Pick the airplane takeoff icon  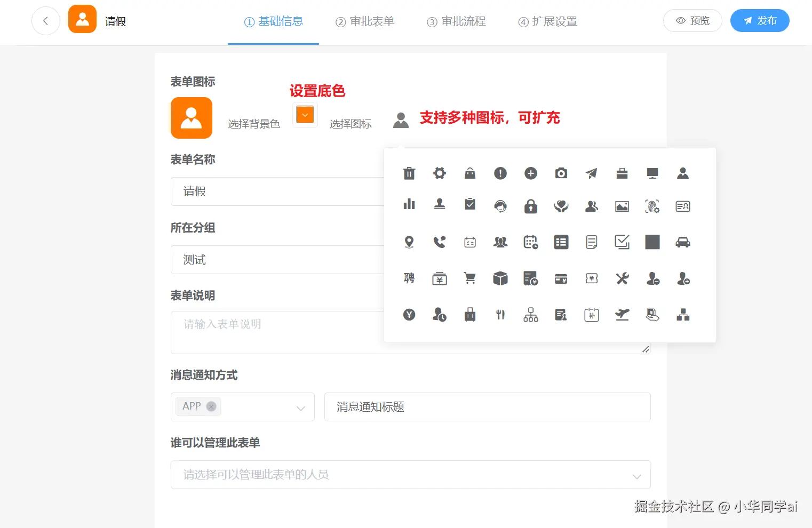pyautogui.click(x=622, y=315)
